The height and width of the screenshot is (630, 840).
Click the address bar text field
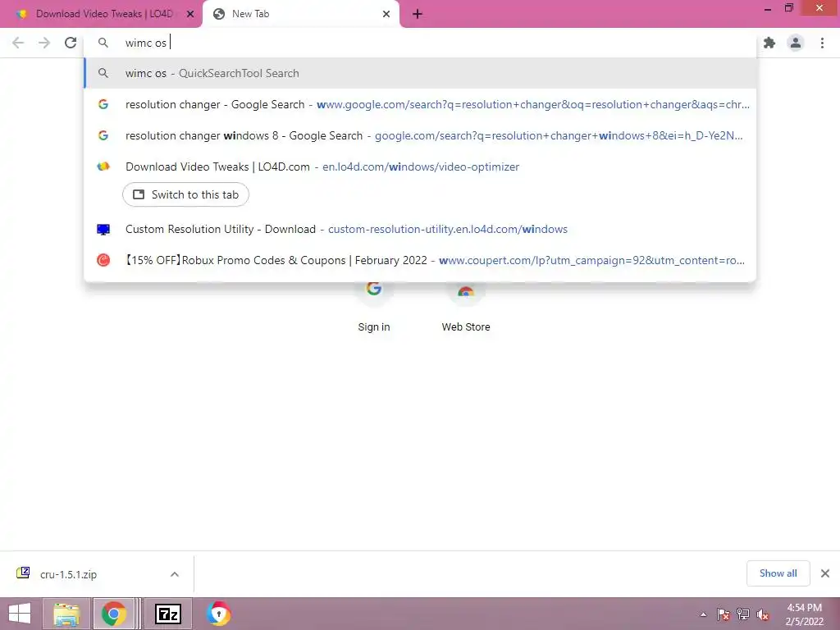click(x=420, y=43)
